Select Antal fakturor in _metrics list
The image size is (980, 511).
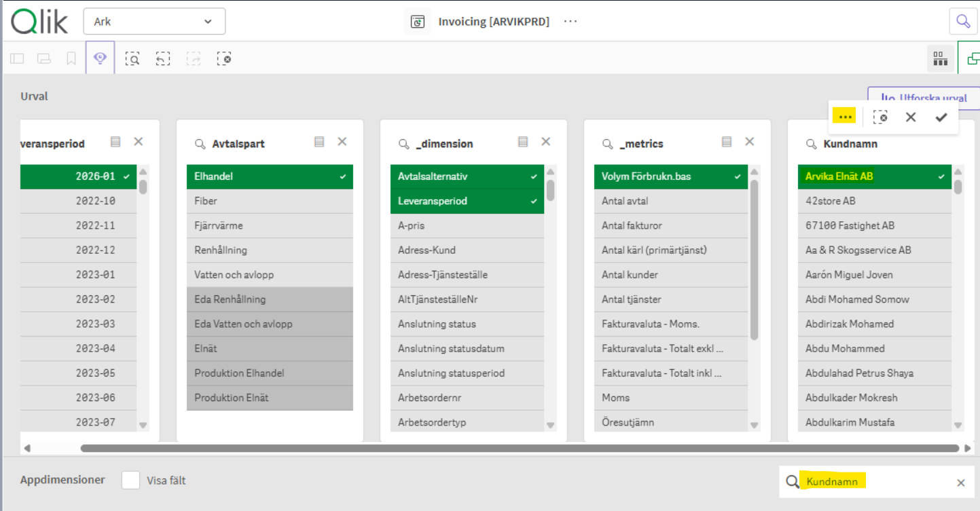pos(670,225)
